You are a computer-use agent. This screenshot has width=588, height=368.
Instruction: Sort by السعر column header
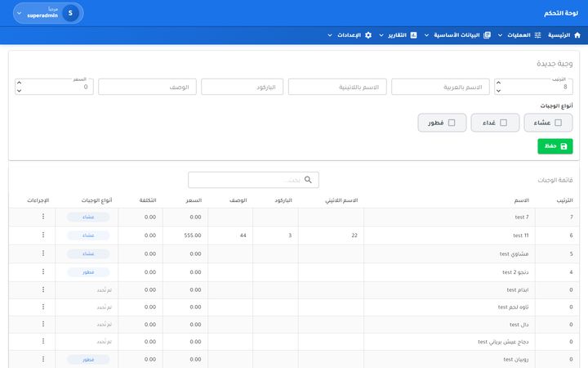(x=194, y=200)
